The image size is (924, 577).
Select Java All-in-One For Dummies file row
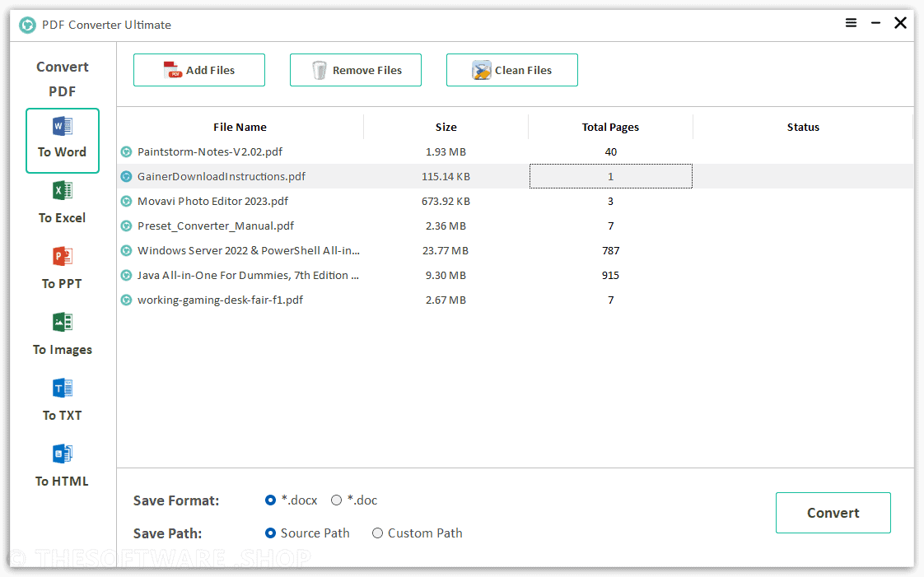click(x=515, y=276)
